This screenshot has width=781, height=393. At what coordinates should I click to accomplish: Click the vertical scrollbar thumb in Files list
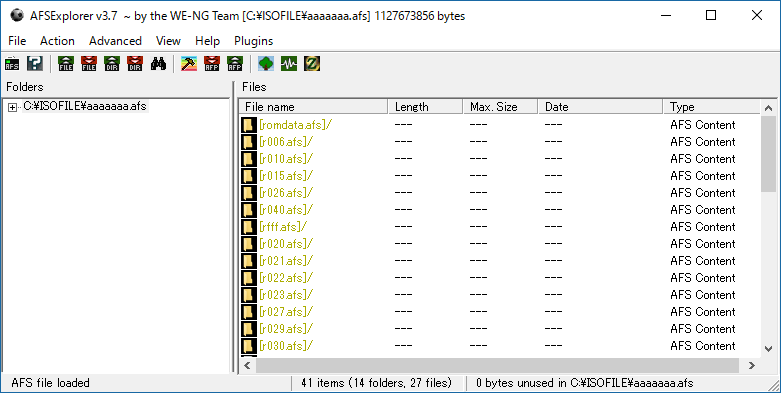tap(768, 154)
